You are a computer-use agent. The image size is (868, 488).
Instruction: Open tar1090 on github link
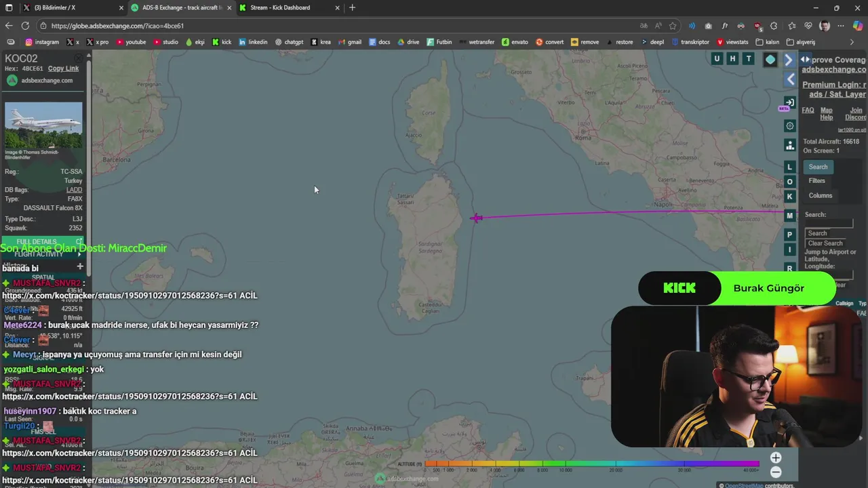(852, 129)
